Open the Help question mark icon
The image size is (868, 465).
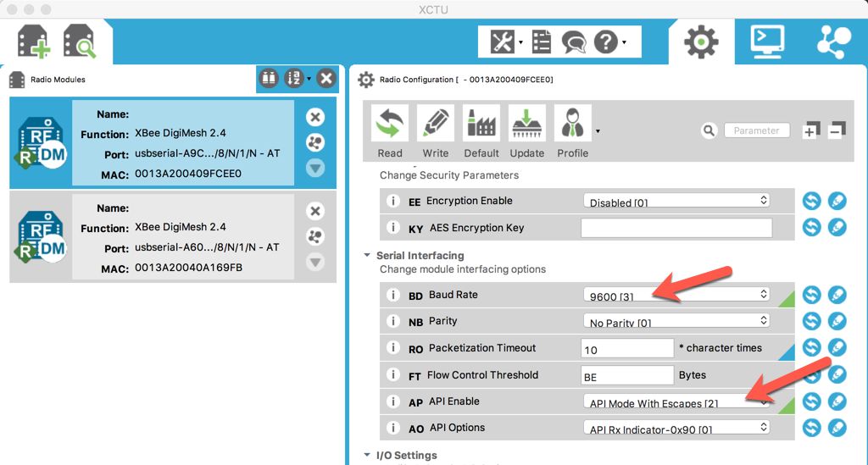pos(605,42)
